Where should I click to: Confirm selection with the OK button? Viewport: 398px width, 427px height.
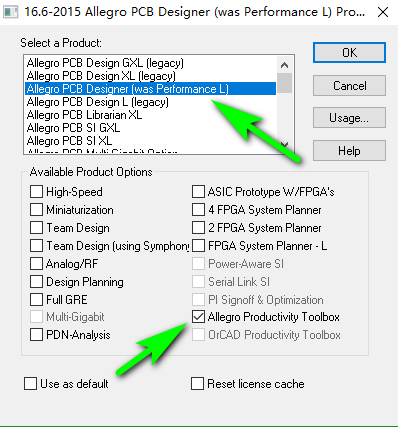pyautogui.click(x=349, y=53)
